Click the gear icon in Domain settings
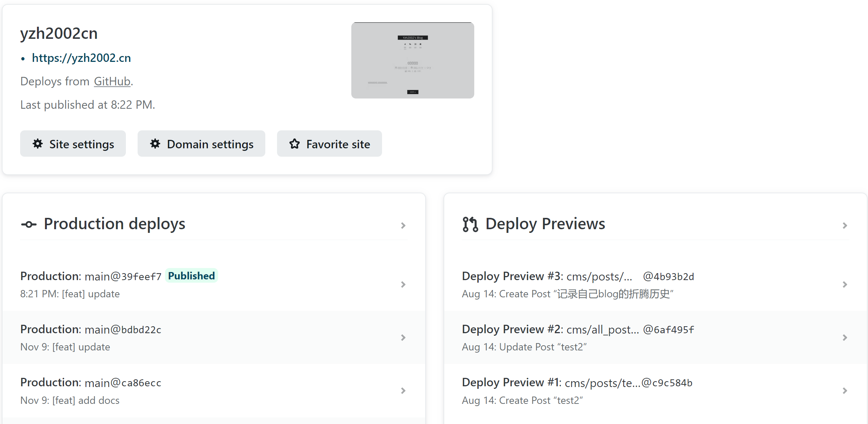868x424 pixels. [x=155, y=144]
